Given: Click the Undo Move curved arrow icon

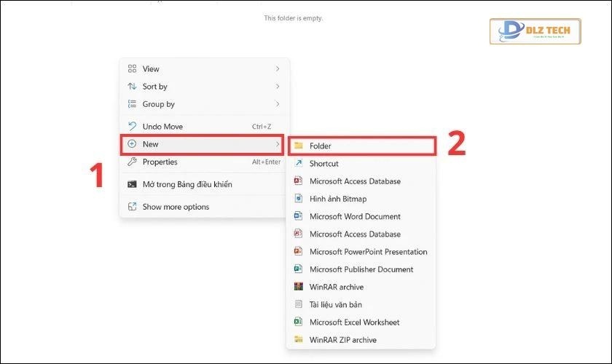Looking at the screenshot, I should point(132,127).
